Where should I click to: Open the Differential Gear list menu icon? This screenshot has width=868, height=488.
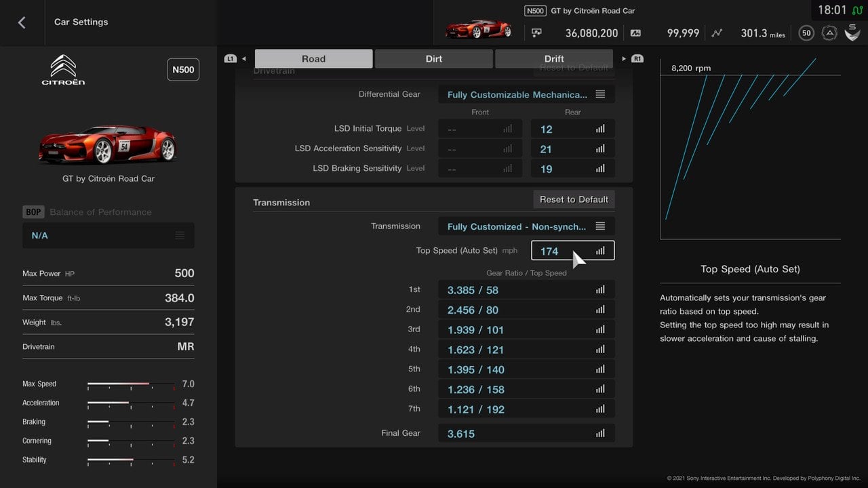coord(600,94)
